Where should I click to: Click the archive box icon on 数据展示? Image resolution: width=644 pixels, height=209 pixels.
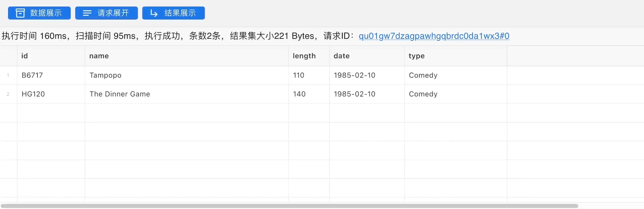coord(20,13)
